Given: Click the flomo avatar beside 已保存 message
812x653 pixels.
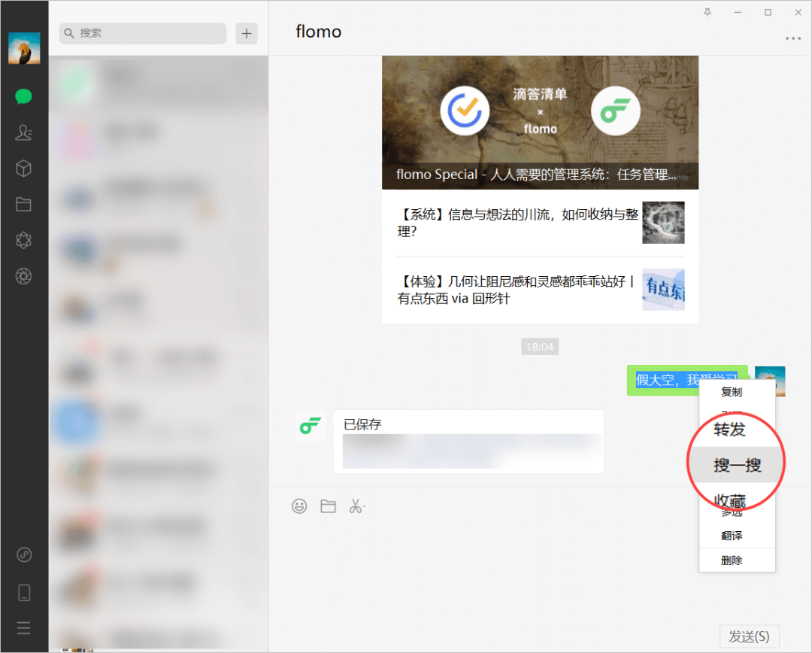Looking at the screenshot, I should (311, 426).
